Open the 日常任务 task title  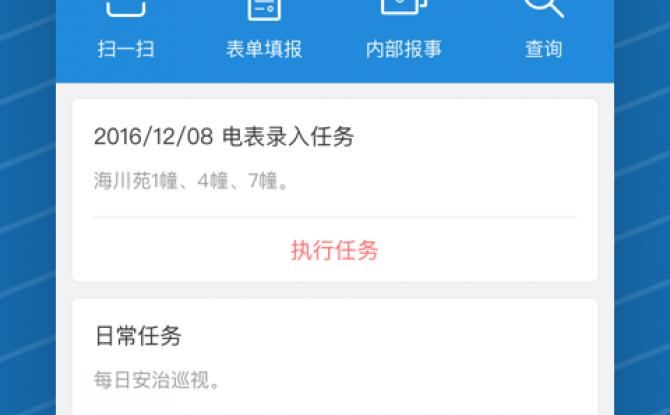tap(138, 336)
